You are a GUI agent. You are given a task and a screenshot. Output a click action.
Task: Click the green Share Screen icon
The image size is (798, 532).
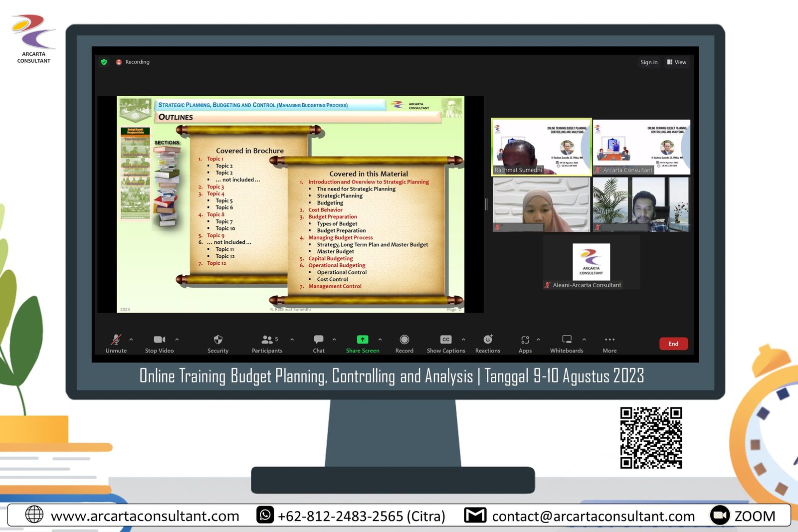pyautogui.click(x=363, y=340)
